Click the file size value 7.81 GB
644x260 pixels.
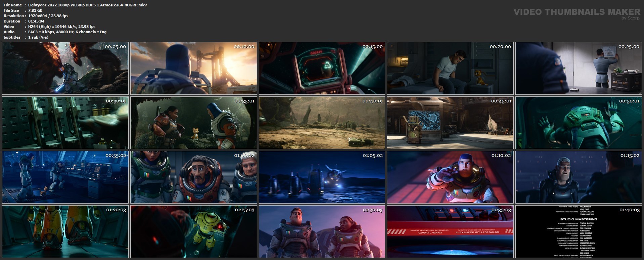tap(35, 10)
